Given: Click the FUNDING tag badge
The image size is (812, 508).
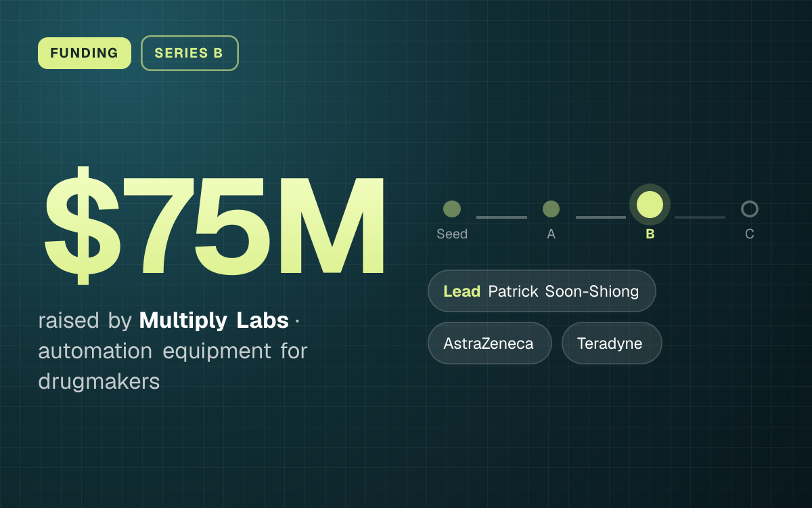Looking at the screenshot, I should coord(85,53).
